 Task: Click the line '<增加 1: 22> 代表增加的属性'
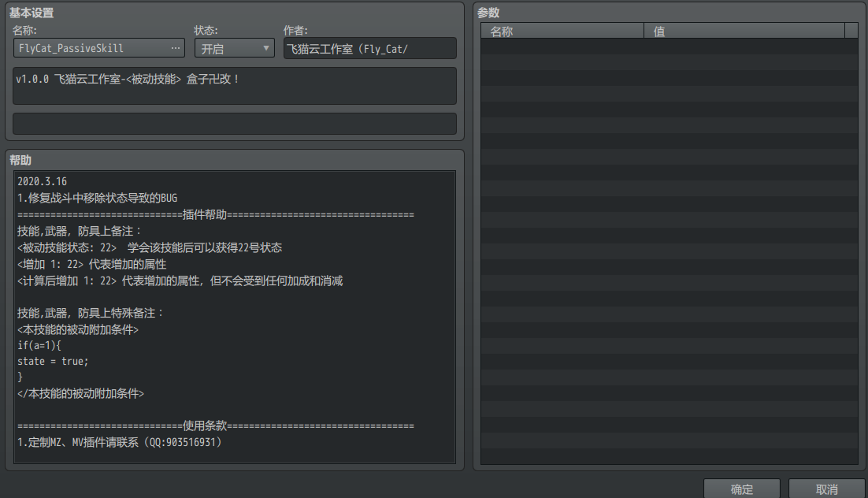[x=92, y=264]
